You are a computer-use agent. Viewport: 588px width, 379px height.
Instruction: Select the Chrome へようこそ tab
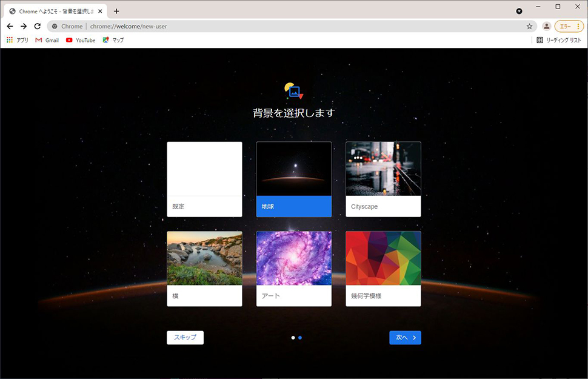coord(56,12)
